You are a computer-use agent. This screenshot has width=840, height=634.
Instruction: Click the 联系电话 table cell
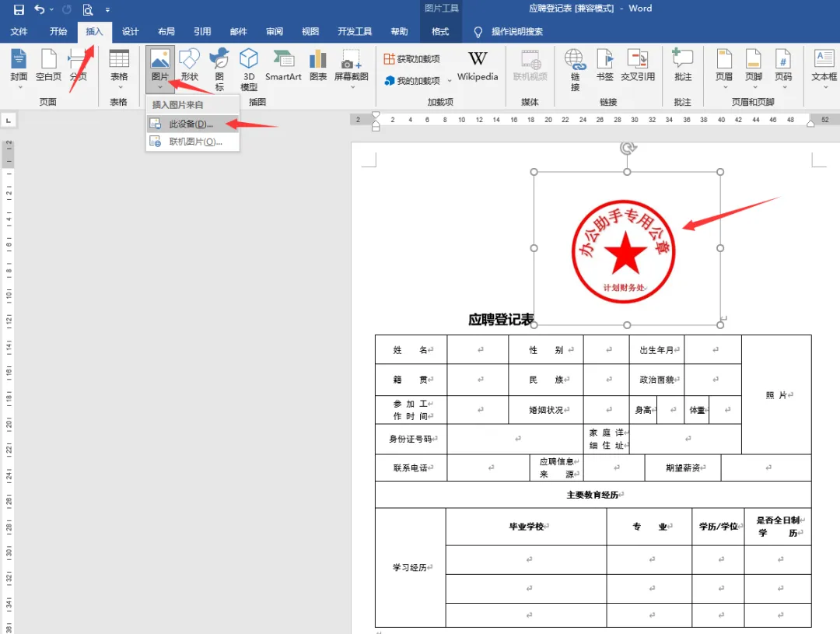(x=411, y=468)
